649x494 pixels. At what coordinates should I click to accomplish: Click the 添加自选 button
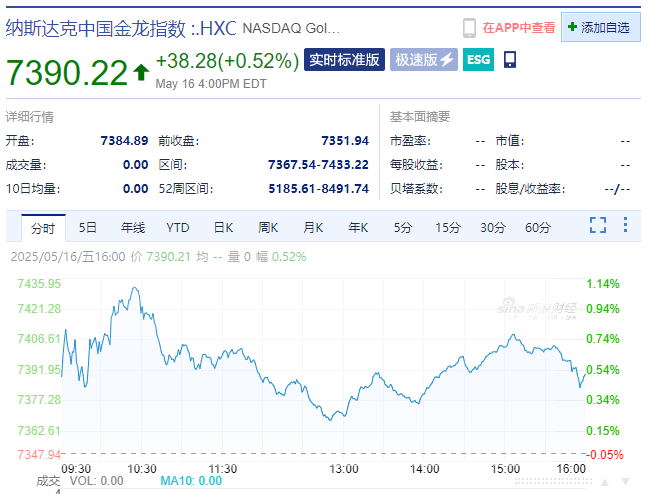601,27
